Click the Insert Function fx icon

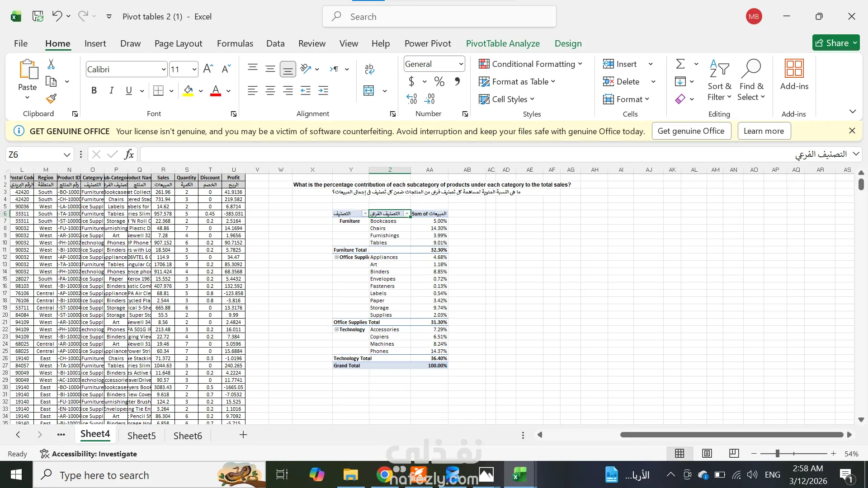pyautogui.click(x=129, y=155)
